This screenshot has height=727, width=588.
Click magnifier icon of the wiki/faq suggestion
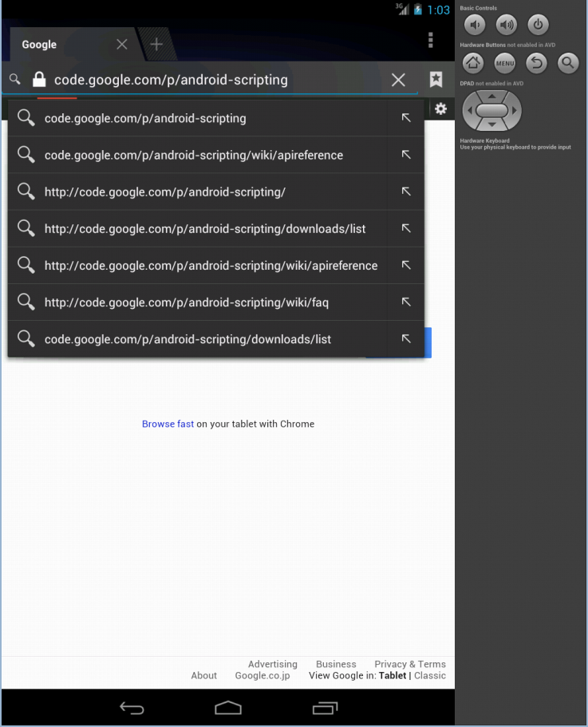click(x=26, y=302)
